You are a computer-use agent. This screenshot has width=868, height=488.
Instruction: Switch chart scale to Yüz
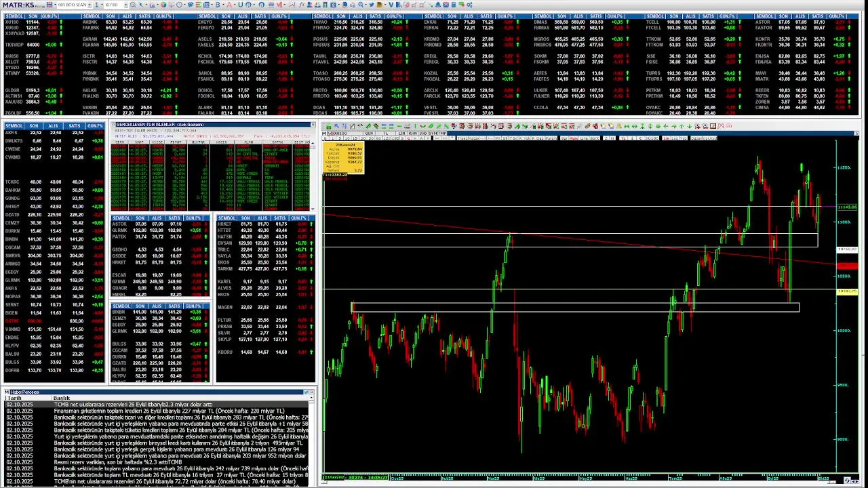683,138
